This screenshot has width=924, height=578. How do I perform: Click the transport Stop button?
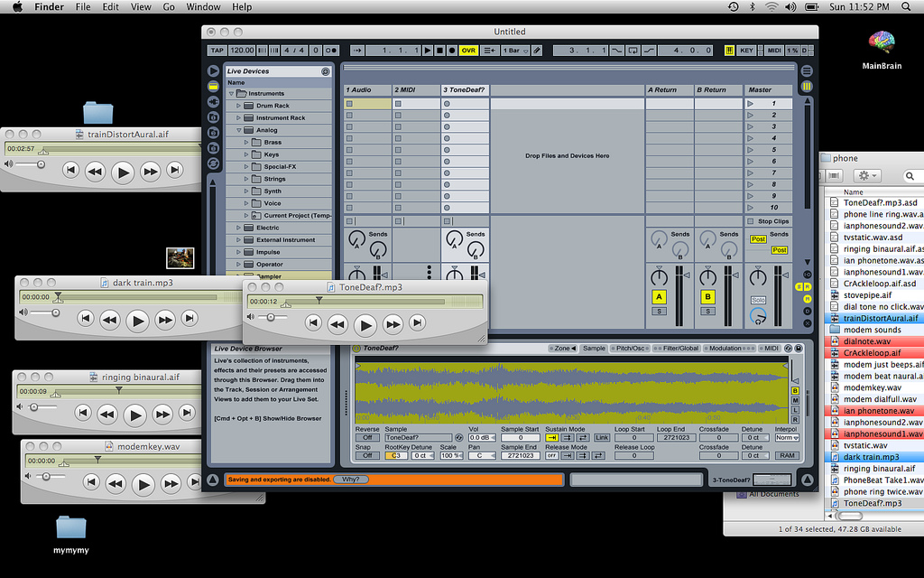[439, 51]
